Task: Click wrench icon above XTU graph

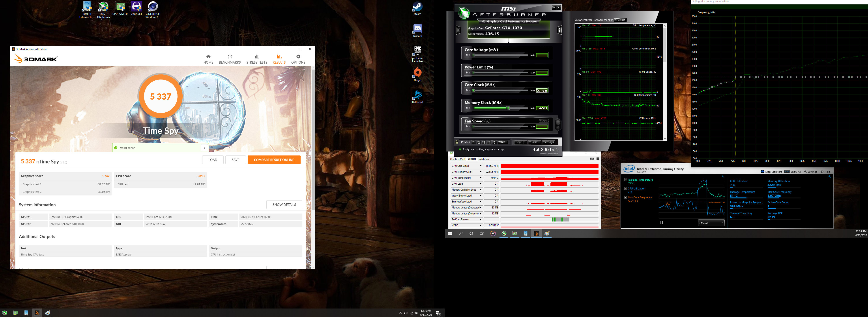Action: [x=723, y=176]
